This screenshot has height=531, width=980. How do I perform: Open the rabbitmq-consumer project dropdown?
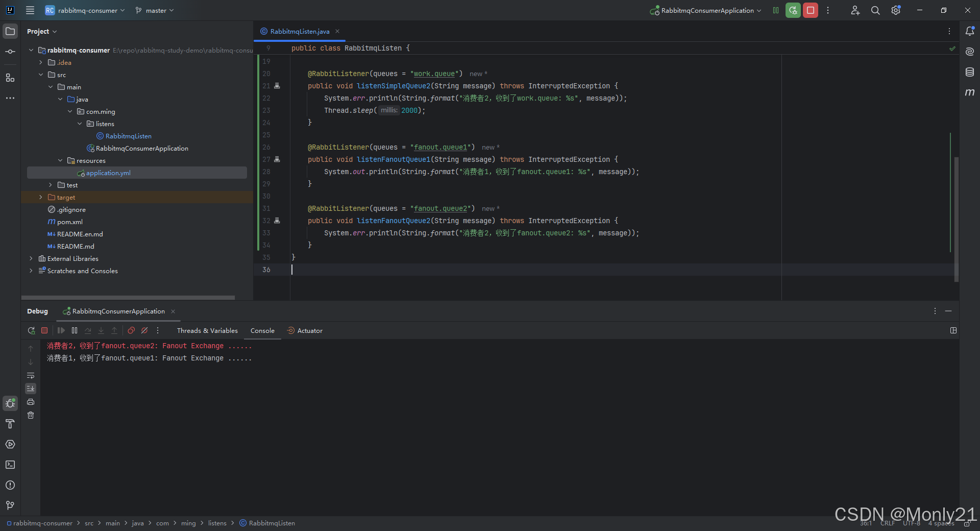[x=85, y=10]
